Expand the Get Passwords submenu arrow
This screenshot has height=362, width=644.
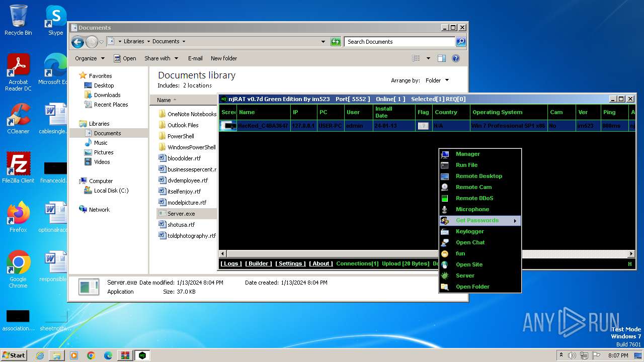point(515,221)
